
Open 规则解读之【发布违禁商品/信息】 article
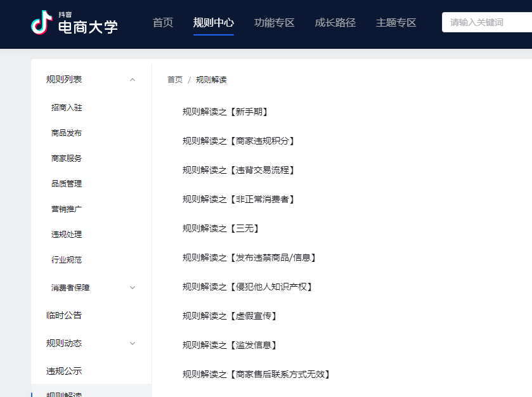point(250,258)
